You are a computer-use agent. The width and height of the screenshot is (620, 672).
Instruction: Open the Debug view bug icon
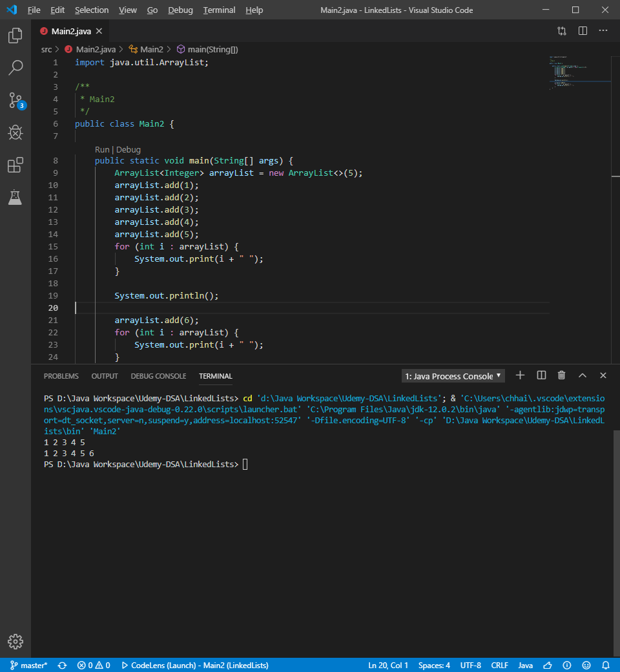(15, 132)
